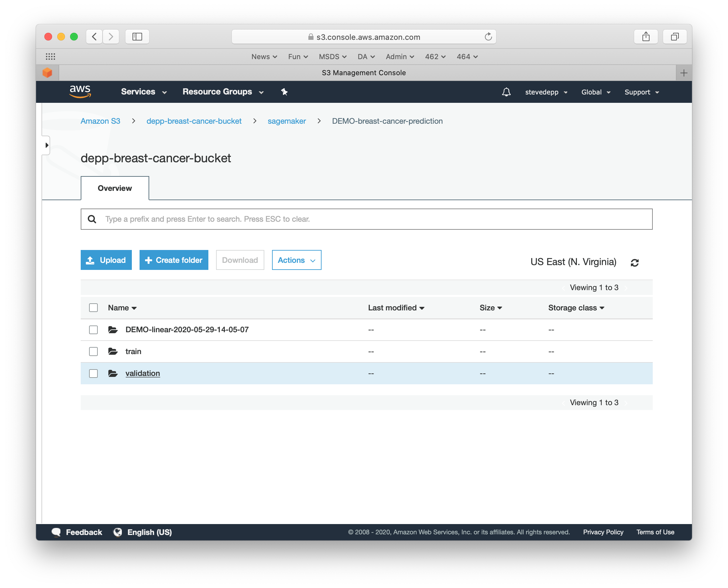Check the validation folder checkbox
728x588 pixels.
[x=94, y=373]
